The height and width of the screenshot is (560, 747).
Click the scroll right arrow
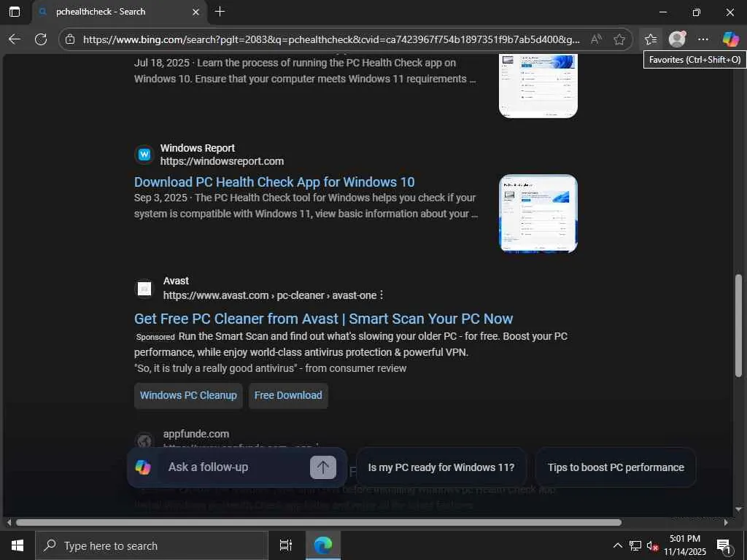point(726,522)
